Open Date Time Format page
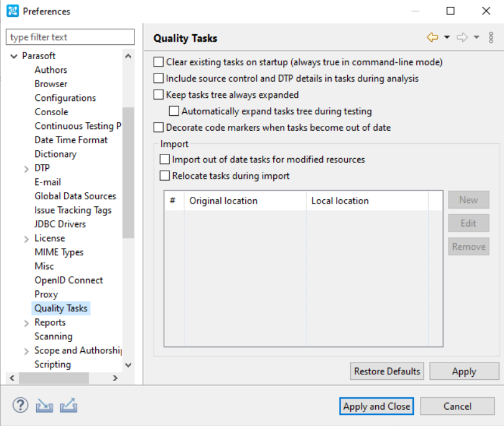Viewport: 504px width, 426px height. [71, 140]
